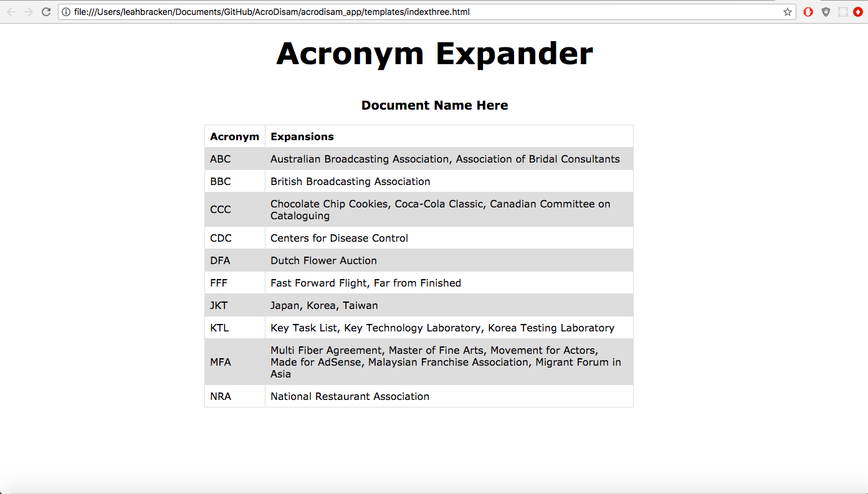868x494 pixels.
Task: Bookmark this page with the star icon
Action: coord(788,12)
